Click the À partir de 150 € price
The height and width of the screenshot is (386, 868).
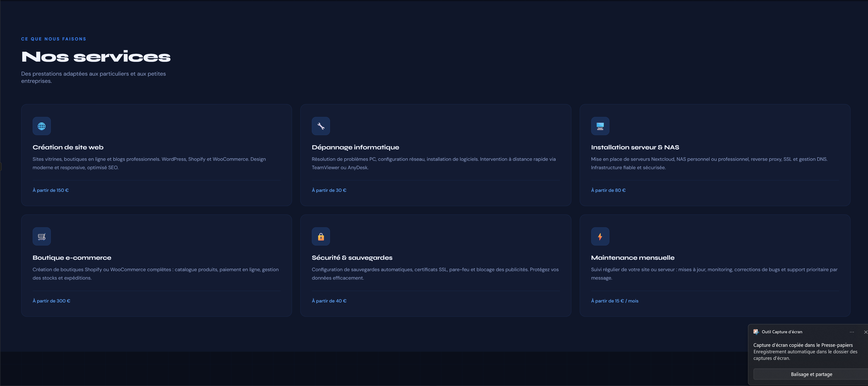click(51, 190)
